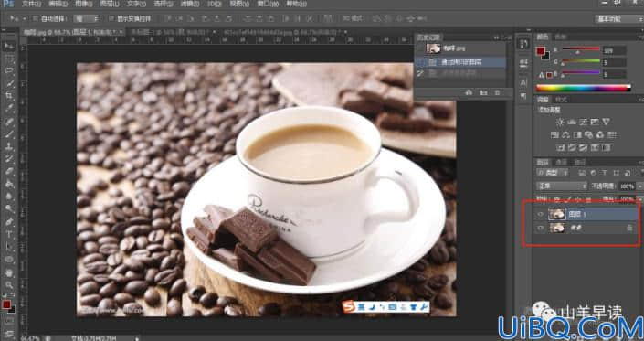Add a Vibrance adjustment

606,122
